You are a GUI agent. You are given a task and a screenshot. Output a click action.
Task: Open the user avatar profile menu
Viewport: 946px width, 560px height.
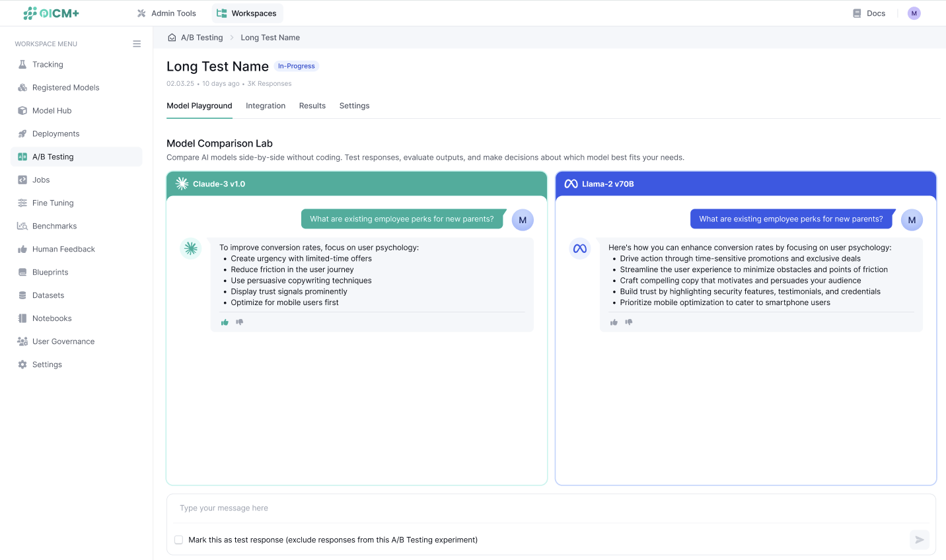tap(914, 13)
